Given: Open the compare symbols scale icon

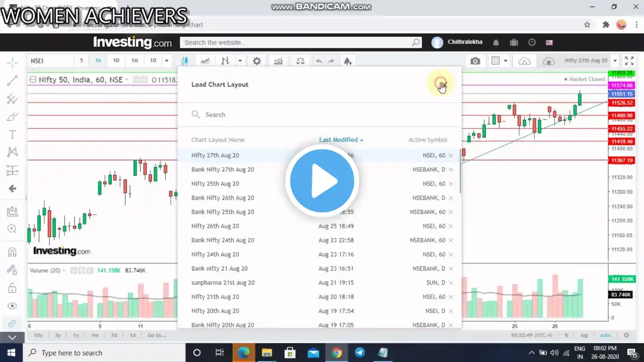Looking at the screenshot, I should click(x=300, y=61).
